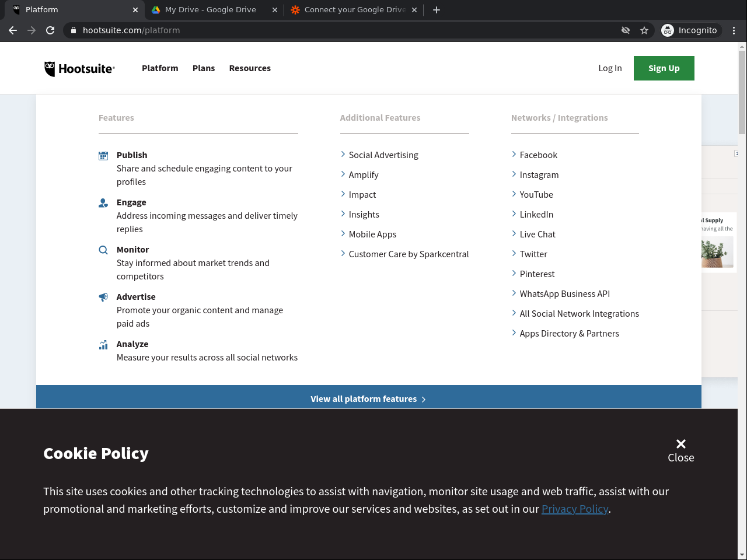
Task: Click the Analyze bar chart icon
Action: pos(103,345)
